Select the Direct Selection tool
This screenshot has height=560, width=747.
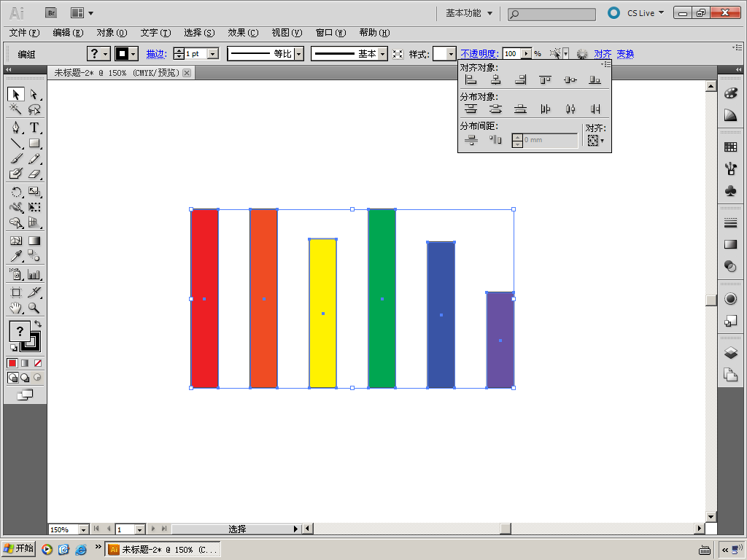pyautogui.click(x=34, y=94)
